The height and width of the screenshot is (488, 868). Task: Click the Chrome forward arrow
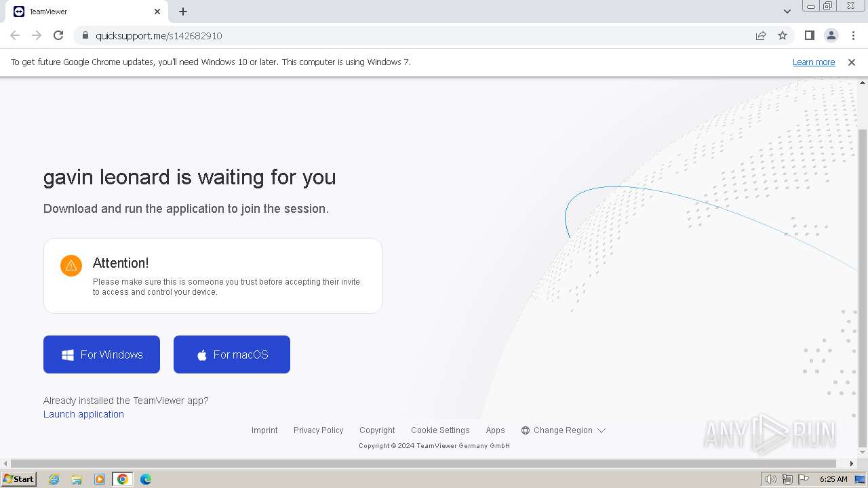click(37, 35)
